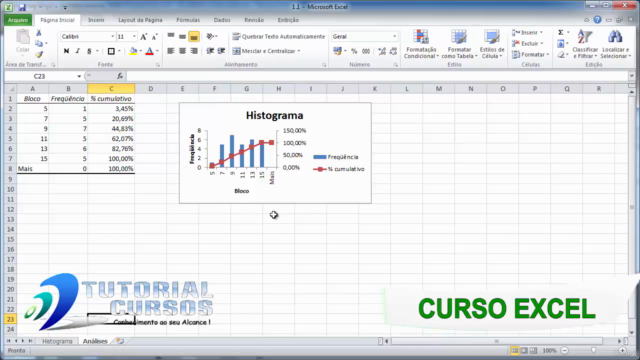The height and width of the screenshot is (360, 640).
Task: Toggle italic (I) formatting
Action: (78, 51)
